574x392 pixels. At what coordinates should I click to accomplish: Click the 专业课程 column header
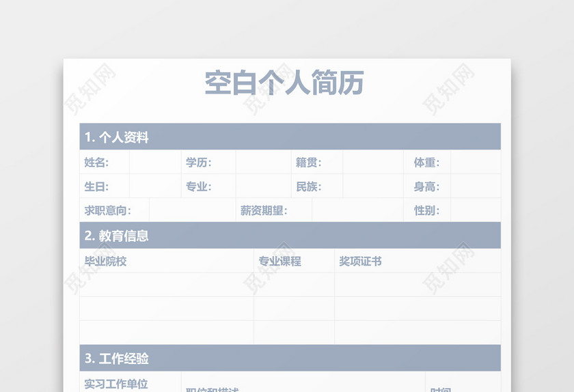(294, 261)
